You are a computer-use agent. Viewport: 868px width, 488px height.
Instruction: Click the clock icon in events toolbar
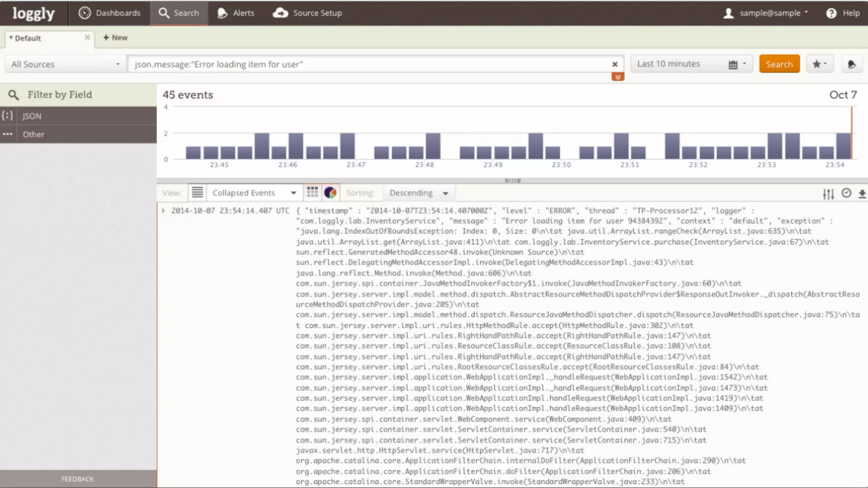(x=846, y=193)
